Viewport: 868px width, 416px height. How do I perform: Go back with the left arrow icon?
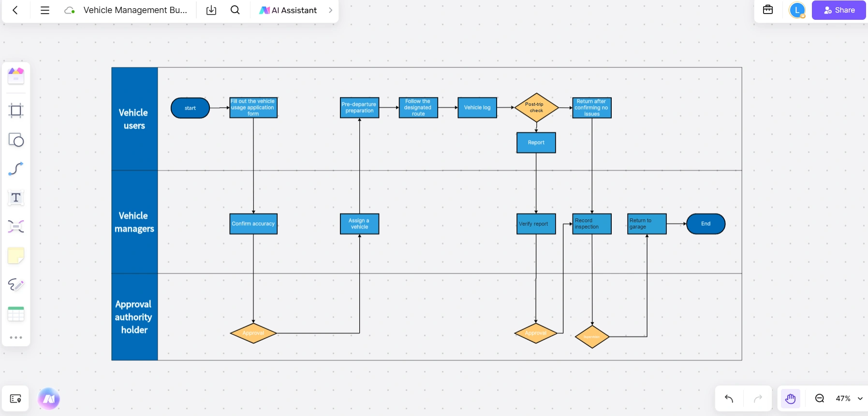15,10
